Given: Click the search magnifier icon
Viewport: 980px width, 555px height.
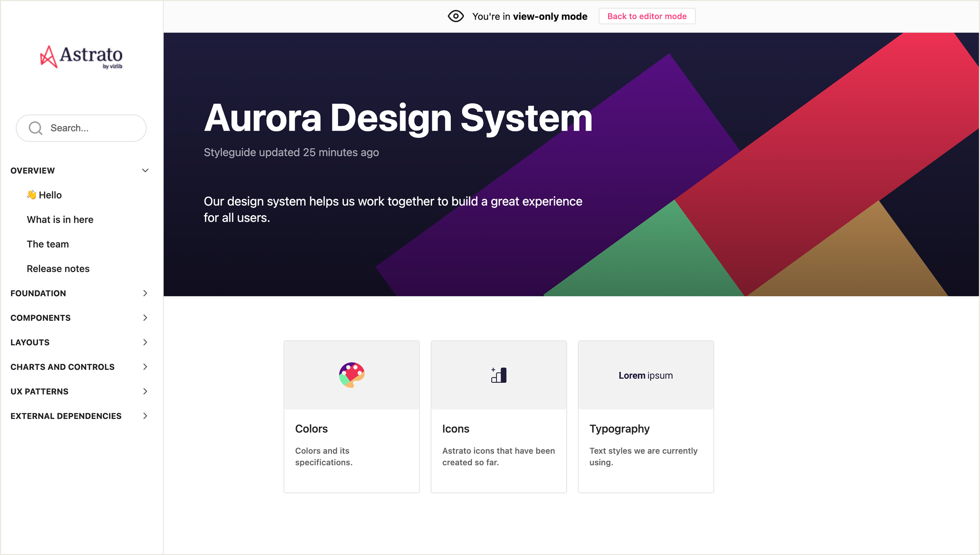Looking at the screenshot, I should tap(36, 128).
